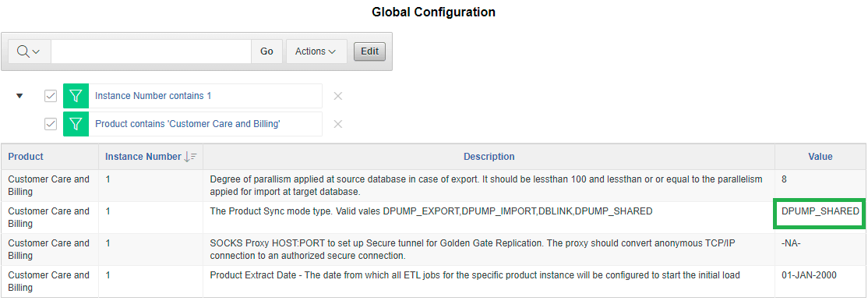Remove the Product filter
This screenshot has width=868, height=301.
[337, 124]
